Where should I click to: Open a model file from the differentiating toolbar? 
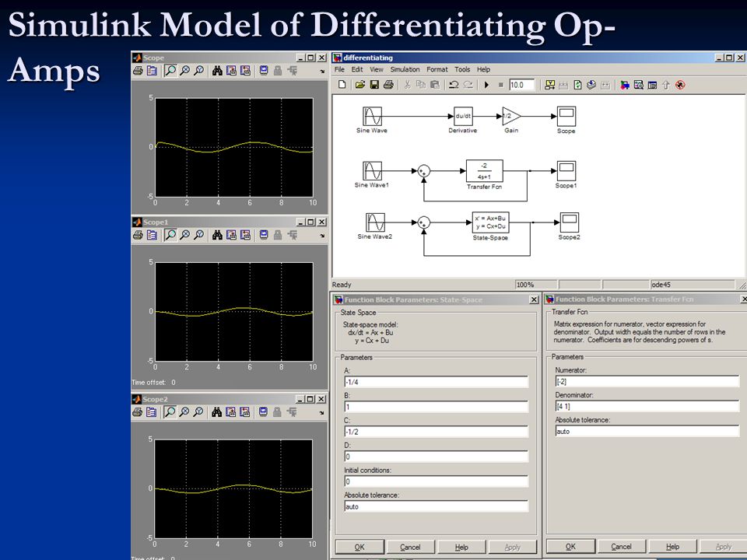pos(360,85)
